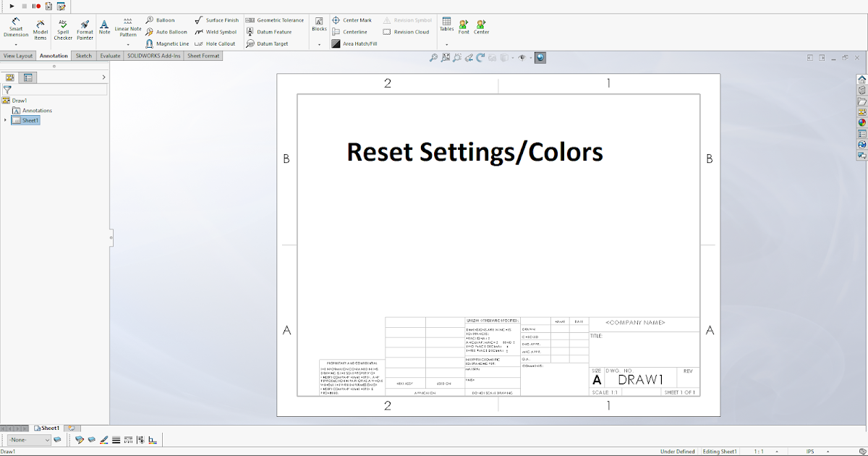Change the line color from the bottom toolbar
This screenshot has height=456, width=868.
pos(104,439)
